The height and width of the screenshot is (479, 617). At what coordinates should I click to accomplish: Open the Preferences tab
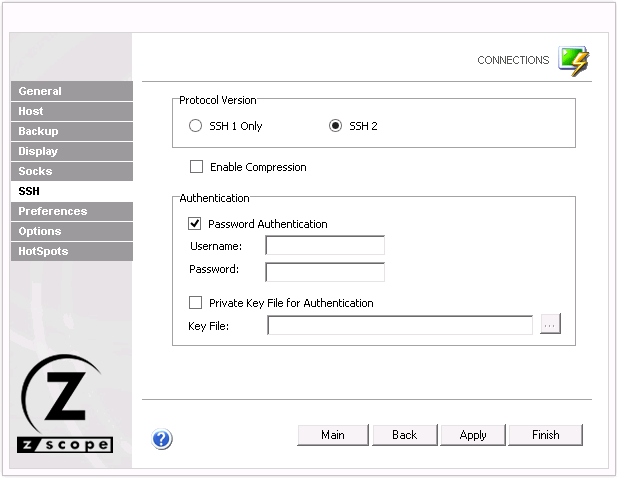pos(71,211)
